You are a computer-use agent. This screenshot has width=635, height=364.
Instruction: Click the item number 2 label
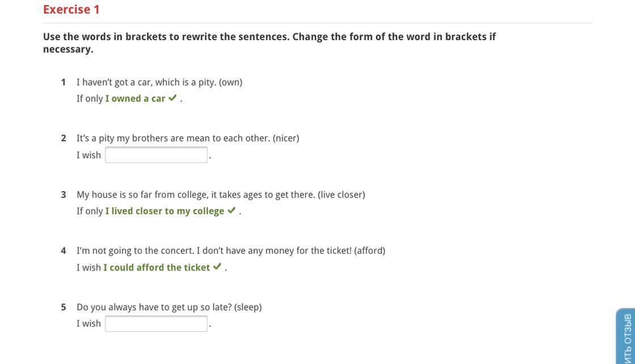point(63,138)
